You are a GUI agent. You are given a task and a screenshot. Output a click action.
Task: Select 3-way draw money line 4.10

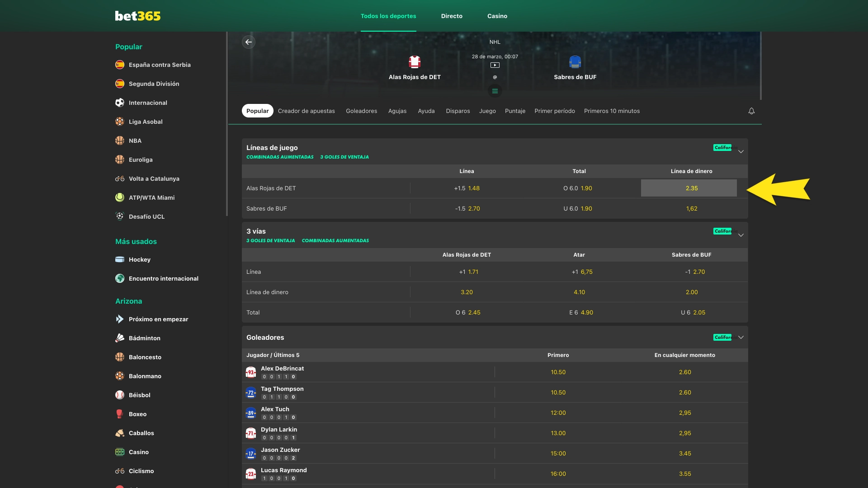[x=579, y=292]
